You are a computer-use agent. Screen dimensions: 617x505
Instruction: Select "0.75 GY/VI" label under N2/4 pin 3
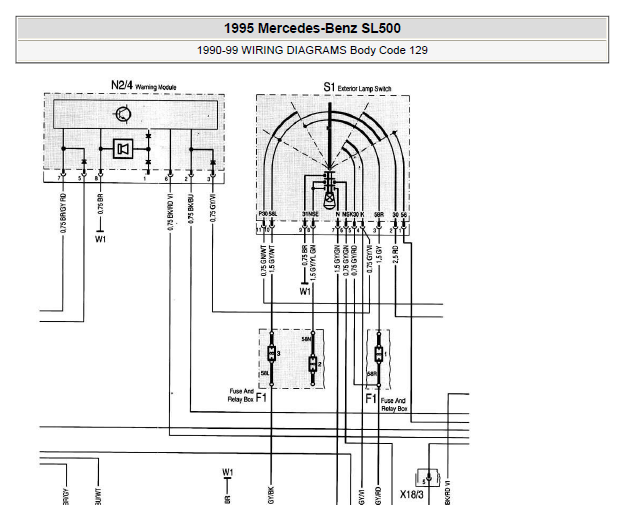[213, 208]
